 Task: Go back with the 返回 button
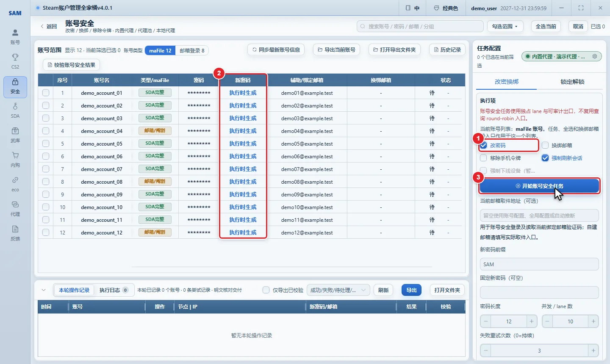point(49,26)
